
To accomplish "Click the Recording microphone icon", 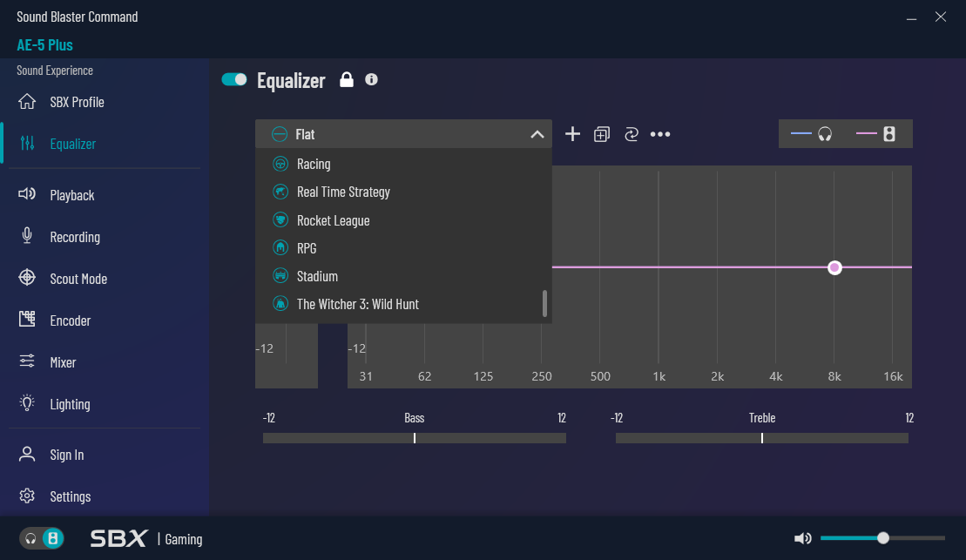I will click(27, 236).
